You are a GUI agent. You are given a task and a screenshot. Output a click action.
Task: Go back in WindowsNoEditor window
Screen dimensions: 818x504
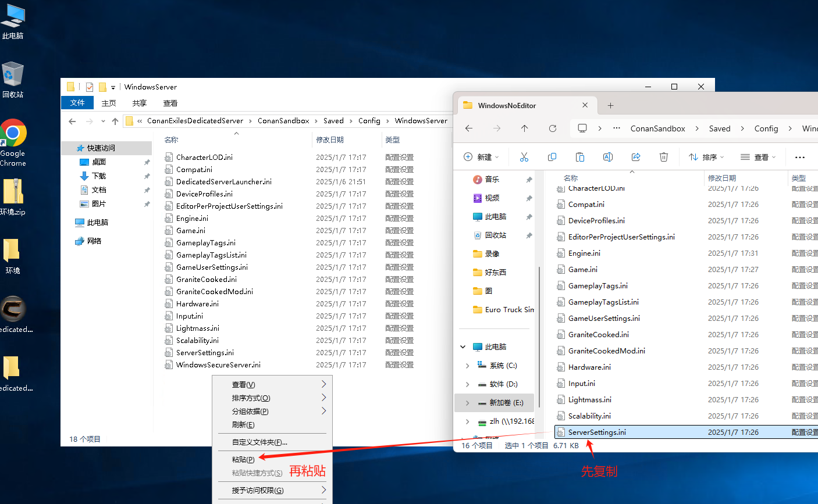(x=469, y=128)
